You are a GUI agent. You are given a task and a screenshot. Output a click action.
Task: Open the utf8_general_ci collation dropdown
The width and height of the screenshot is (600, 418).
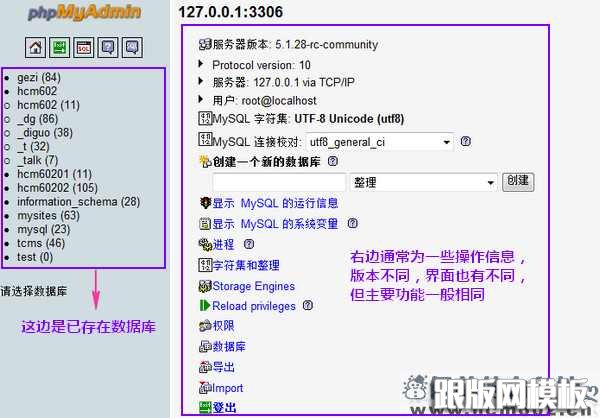pyautogui.click(x=380, y=142)
